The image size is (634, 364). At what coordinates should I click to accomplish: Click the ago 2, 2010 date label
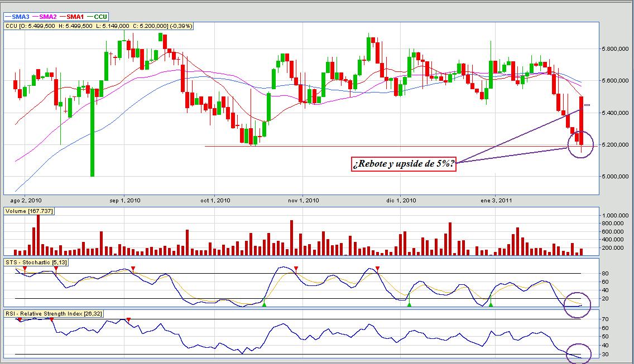(26, 200)
